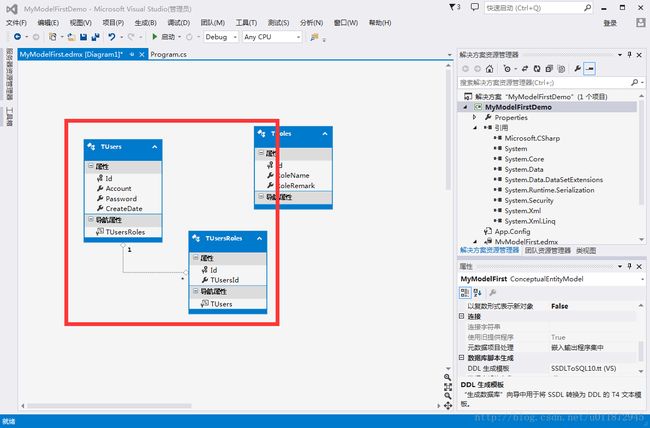This screenshot has height=428, width=650.
Task: Open the 生成(B) menu
Action: [146, 23]
